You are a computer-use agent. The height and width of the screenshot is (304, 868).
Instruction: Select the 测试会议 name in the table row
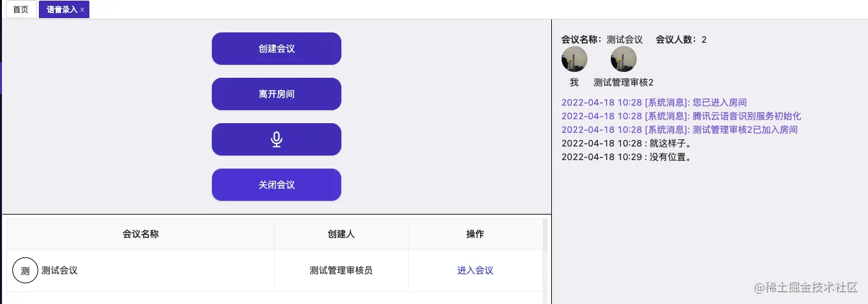pyautogui.click(x=60, y=270)
